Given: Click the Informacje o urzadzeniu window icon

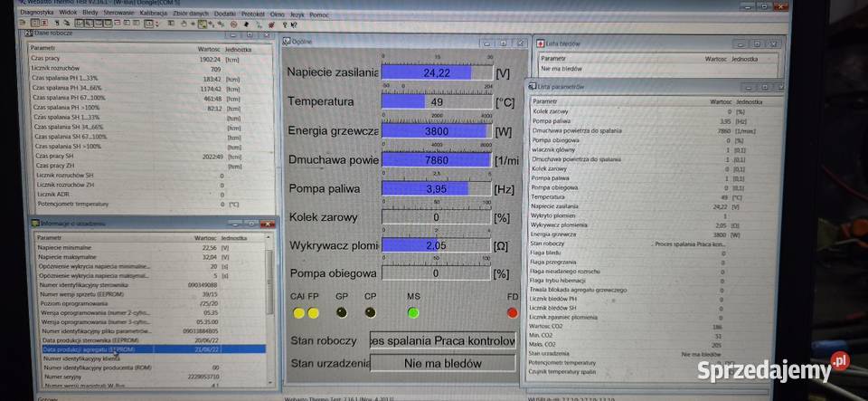Looking at the screenshot, I should coord(35,224).
